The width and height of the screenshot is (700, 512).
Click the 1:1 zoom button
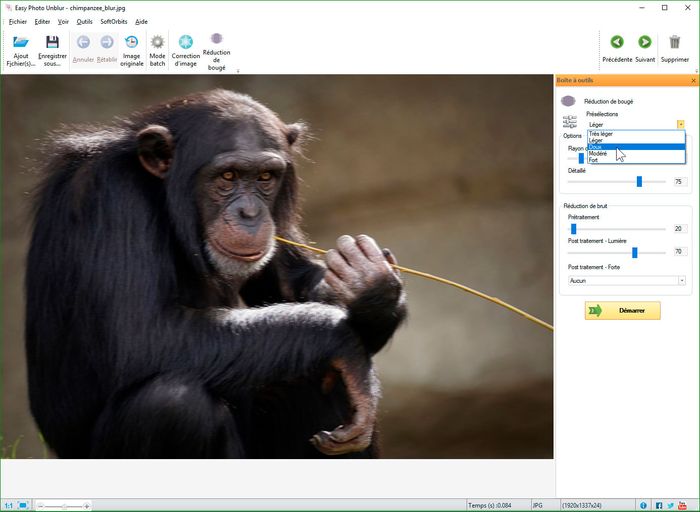click(x=8, y=505)
